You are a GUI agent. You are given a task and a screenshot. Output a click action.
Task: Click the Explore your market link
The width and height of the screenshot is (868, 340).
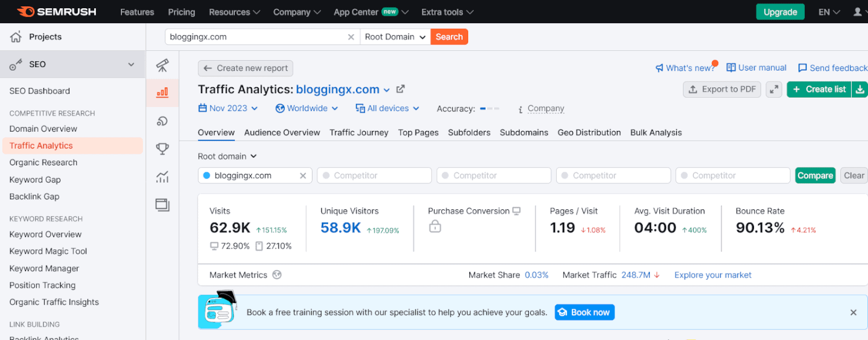click(x=712, y=275)
